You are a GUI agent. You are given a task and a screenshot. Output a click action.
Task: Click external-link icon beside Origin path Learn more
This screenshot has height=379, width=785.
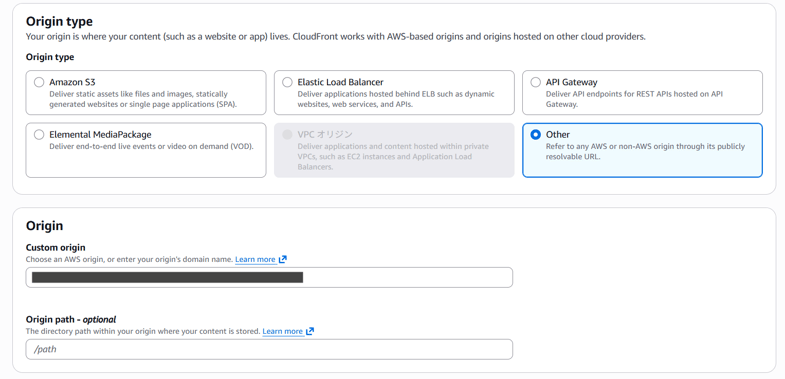tap(310, 331)
